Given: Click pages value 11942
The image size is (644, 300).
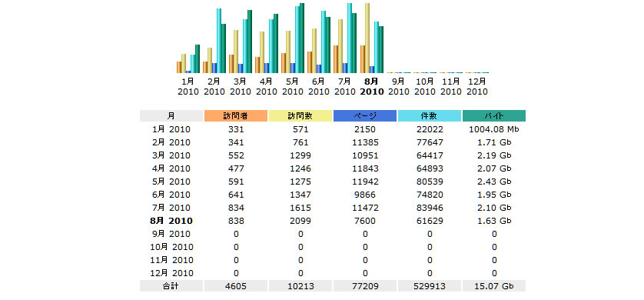Looking at the screenshot, I should pos(365,182).
